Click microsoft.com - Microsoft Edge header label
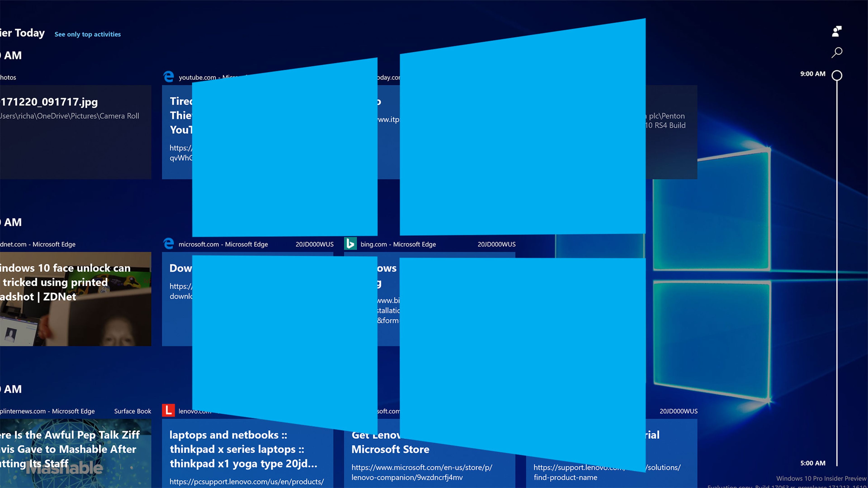The height and width of the screenshot is (488, 868). (x=223, y=244)
